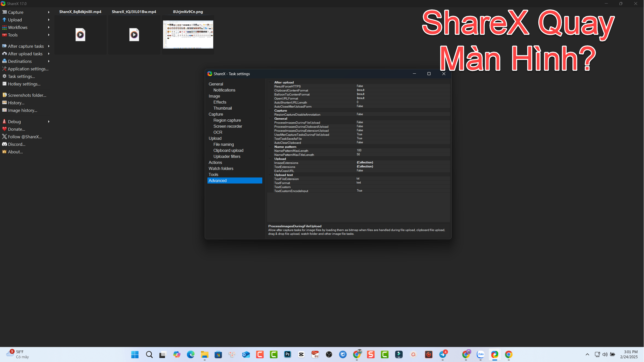Collapse the General property group
644x362 pixels.
[x=270, y=118]
